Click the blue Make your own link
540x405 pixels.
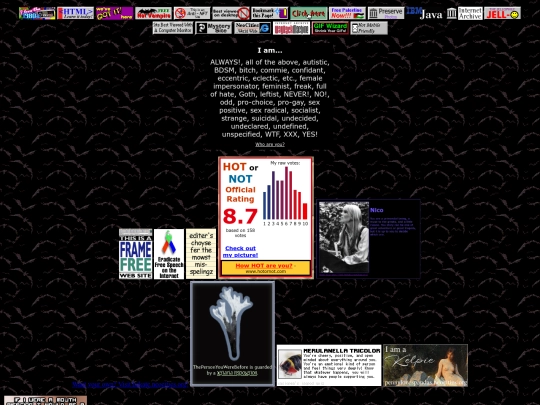point(130,384)
